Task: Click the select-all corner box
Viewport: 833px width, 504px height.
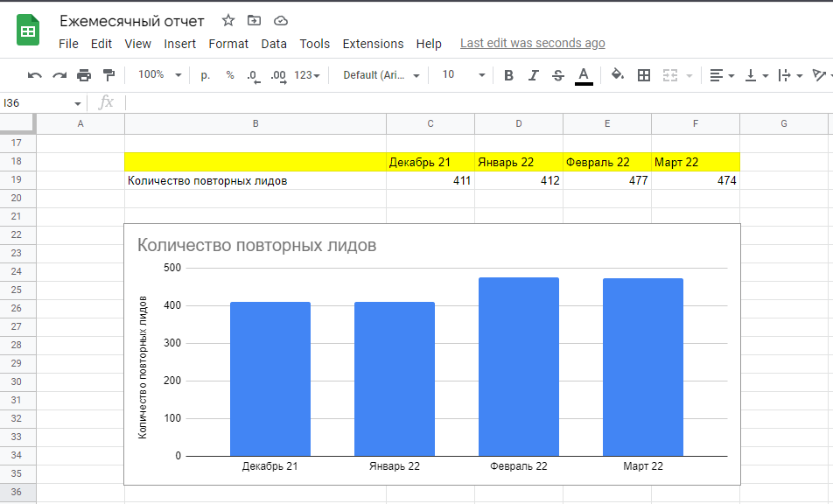Action: 17,123
